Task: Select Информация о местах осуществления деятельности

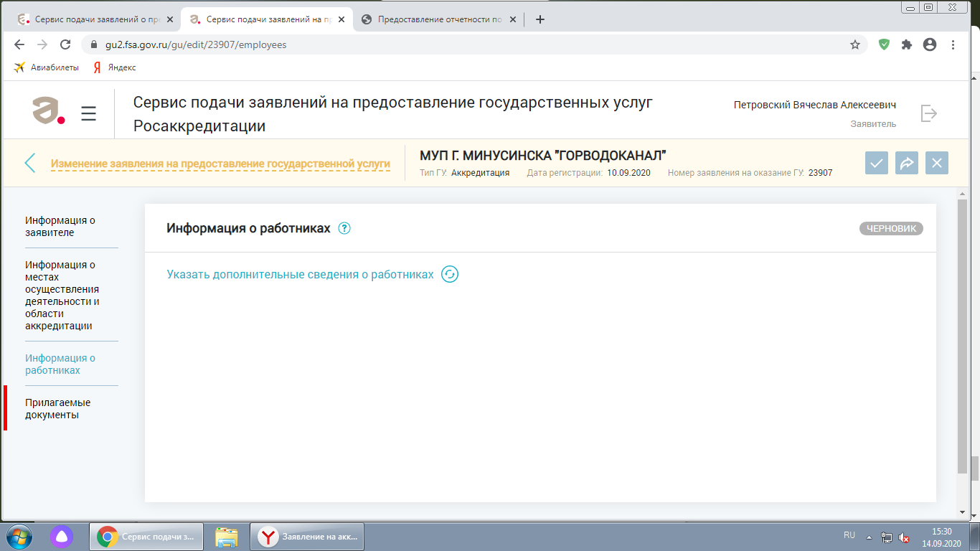Action: pos(62,295)
